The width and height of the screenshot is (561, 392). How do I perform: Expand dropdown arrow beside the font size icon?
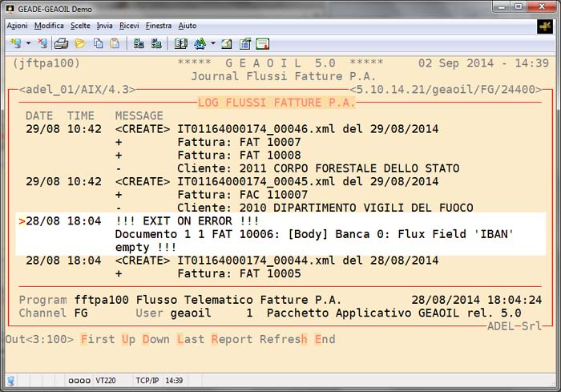212,43
